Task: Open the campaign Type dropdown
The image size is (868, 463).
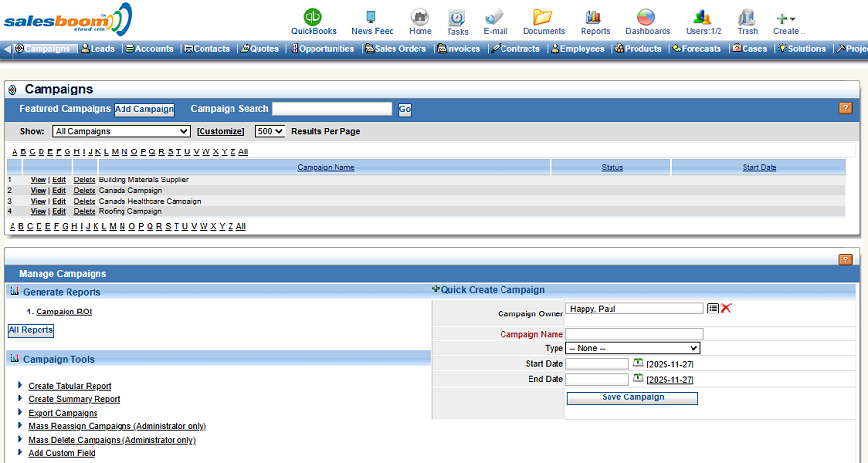Action: [x=633, y=348]
